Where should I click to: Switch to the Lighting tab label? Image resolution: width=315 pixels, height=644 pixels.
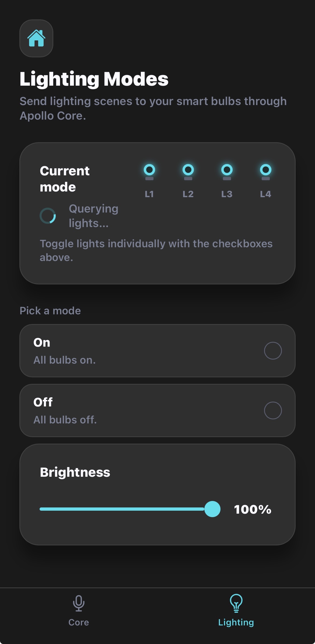pos(236,622)
